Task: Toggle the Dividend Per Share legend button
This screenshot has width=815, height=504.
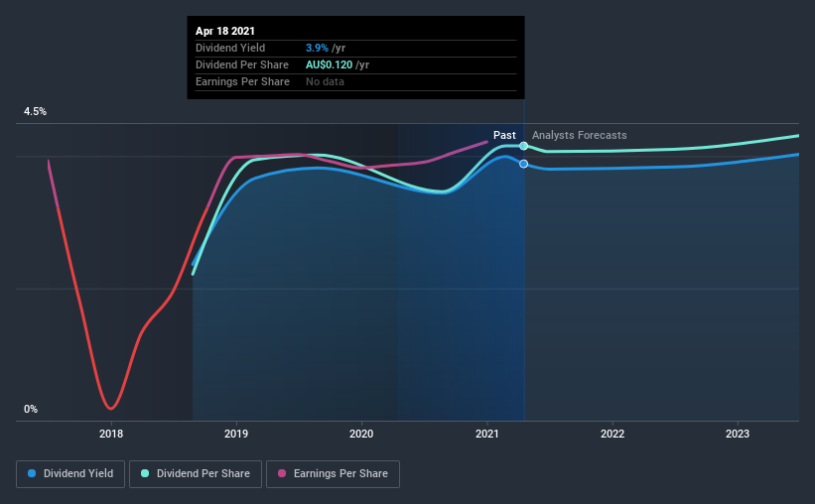Action: tap(196, 474)
